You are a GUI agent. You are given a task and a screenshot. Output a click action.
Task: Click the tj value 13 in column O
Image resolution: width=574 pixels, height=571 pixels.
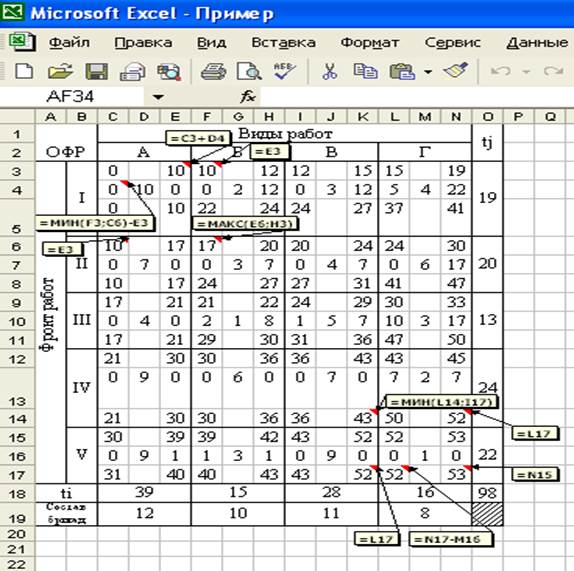click(x=488, y=320)
